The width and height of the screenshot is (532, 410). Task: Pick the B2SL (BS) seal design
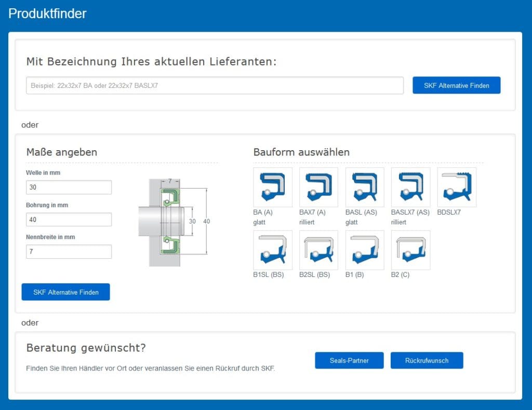coord(318,250)
